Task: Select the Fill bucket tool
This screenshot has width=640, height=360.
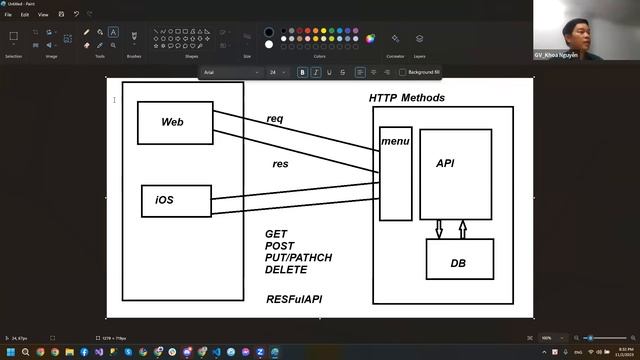Action: pyautogui.click(x=100, y=32)
